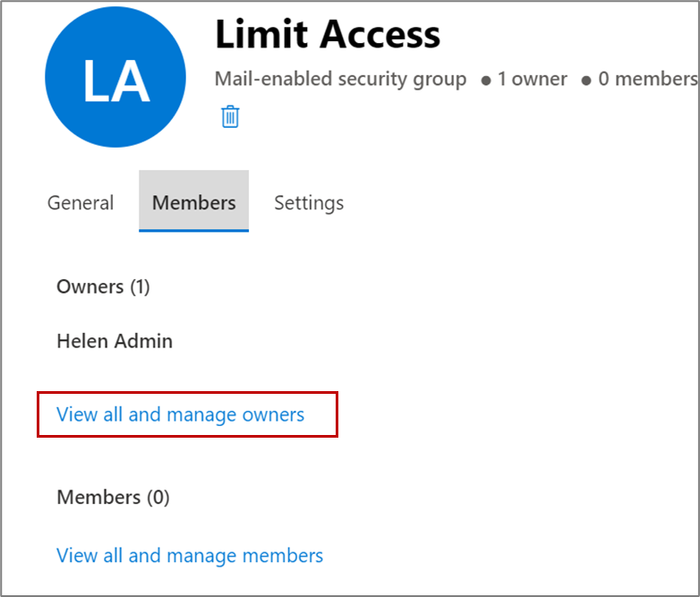Click the LA initials inside the avatar
This screenshot has height=597, width=700.
click(115, 81)
